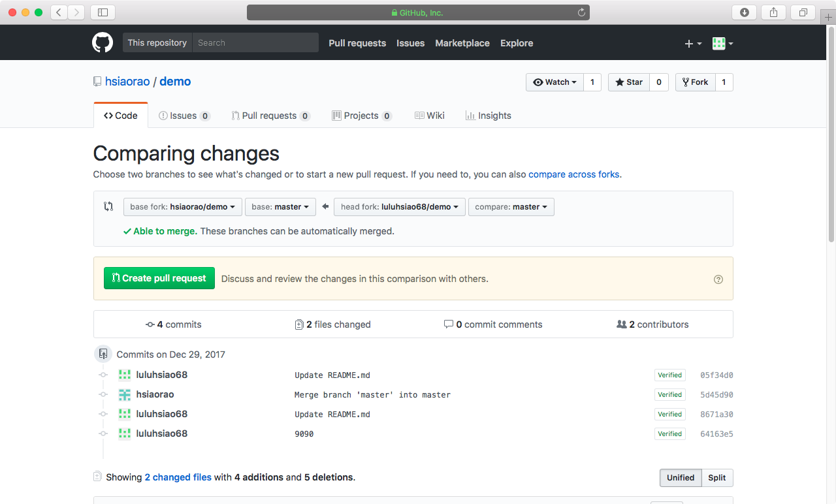The height and width of the screenshot is (504, 836).
Task: Open the Safari share menu
Action: 774,12
